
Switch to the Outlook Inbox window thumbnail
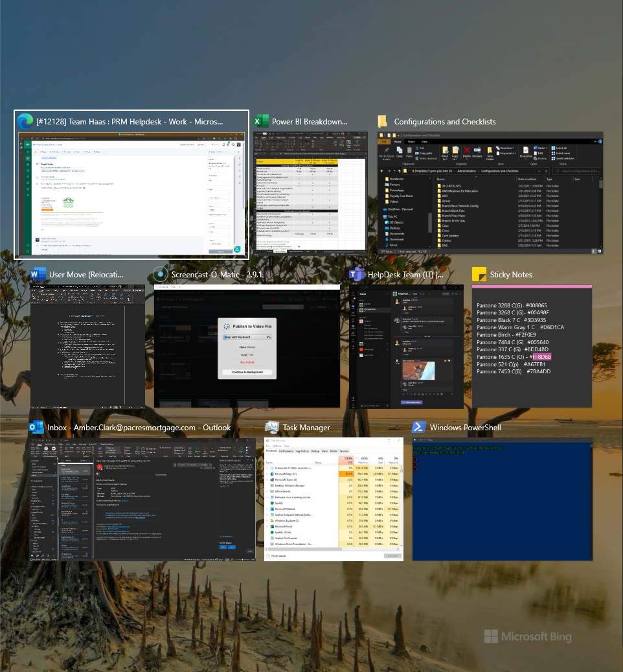point(142,500)
